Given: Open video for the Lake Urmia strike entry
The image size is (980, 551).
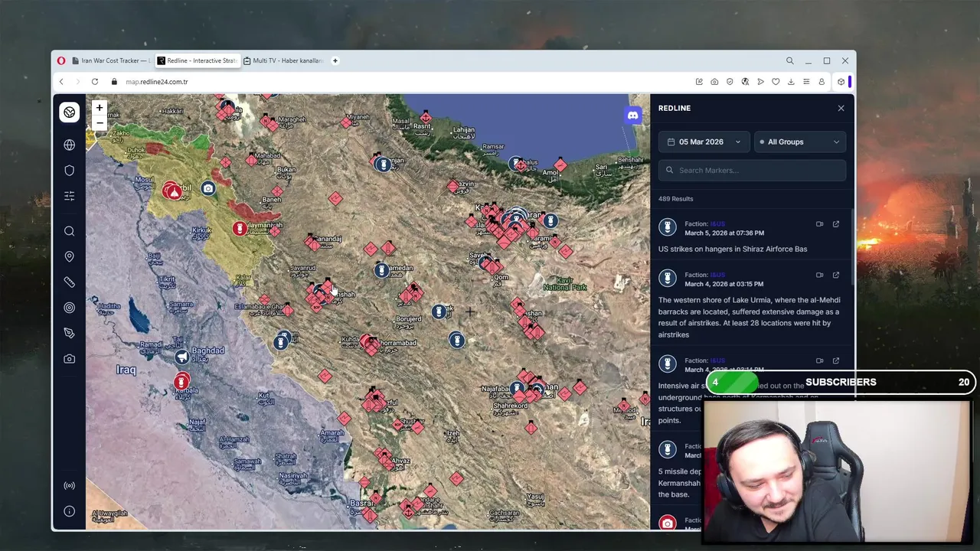Looking at the screenshot, I should [x=819, y=275].
